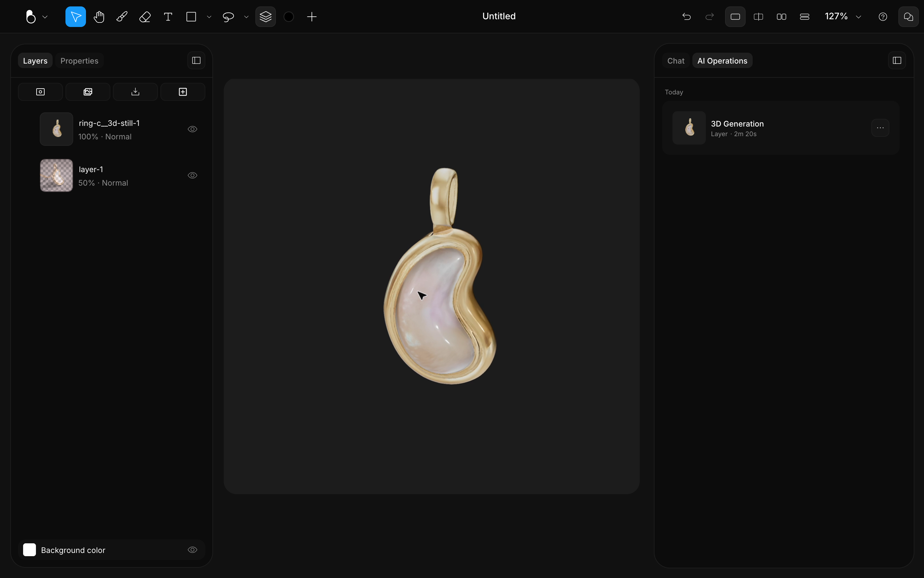Open the 3D Generation options menu
Screen dimensions: 924x578
tap(880, 128)
